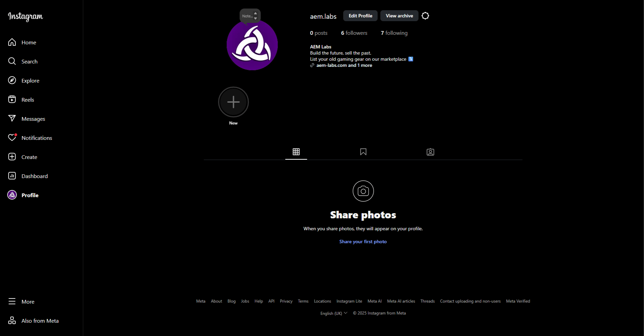The width and height of the screenshot is (644, 336).
Task: Click the 0 posts count
Action: 319,33
